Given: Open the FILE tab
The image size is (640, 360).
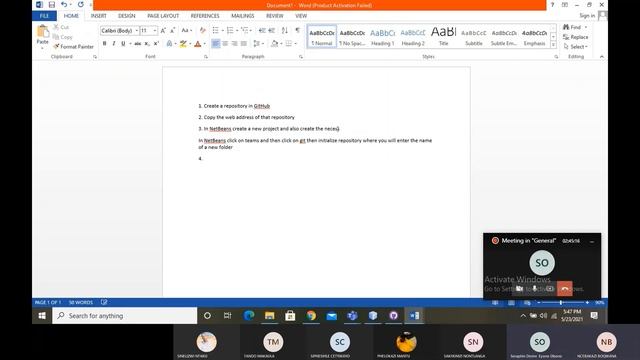Looking at the screenshot, I should [x=44, y=16].
